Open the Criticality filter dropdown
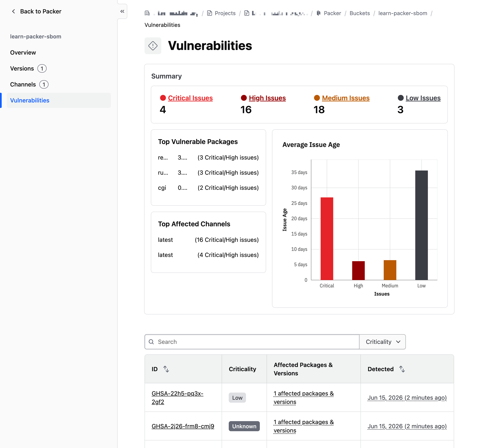This screenshot has height=448, width=481. pos(382,342)
